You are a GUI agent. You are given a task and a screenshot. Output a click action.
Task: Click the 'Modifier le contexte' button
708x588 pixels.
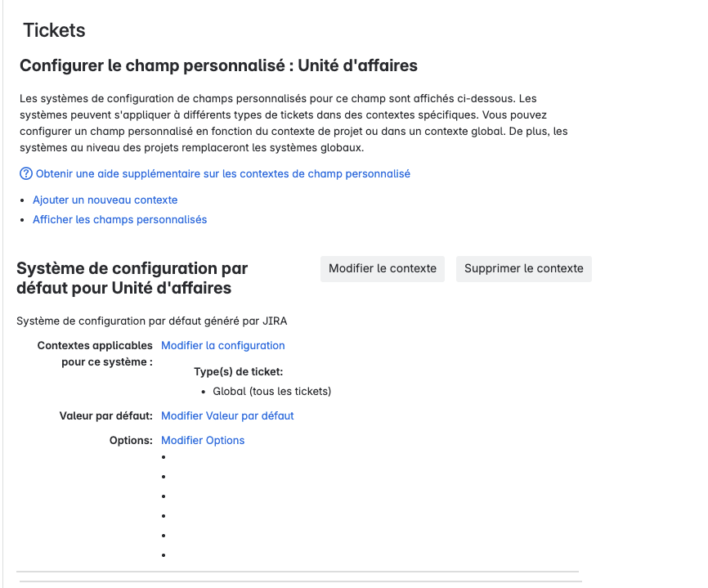pos(382,268)
